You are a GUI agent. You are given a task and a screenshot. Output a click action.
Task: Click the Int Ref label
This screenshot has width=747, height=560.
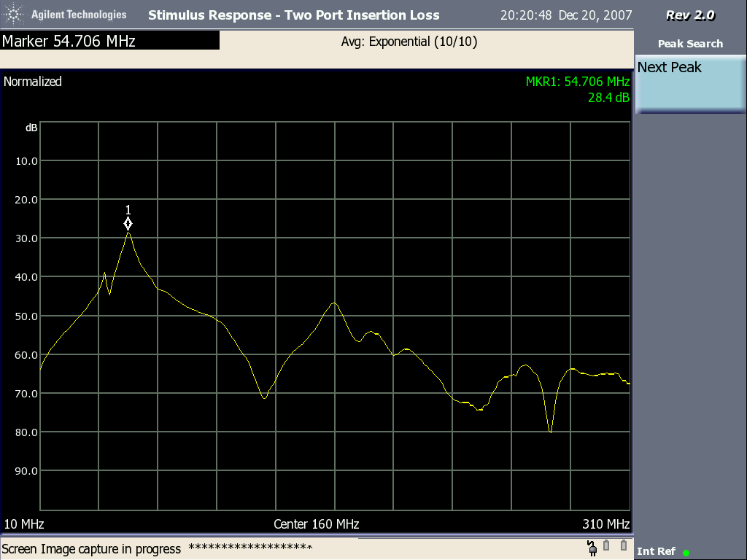pyautogui.click(x=656, y=551)
